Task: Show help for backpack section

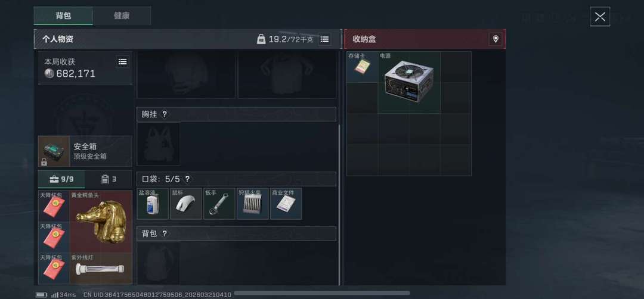Action: click(x=165, y=234)
